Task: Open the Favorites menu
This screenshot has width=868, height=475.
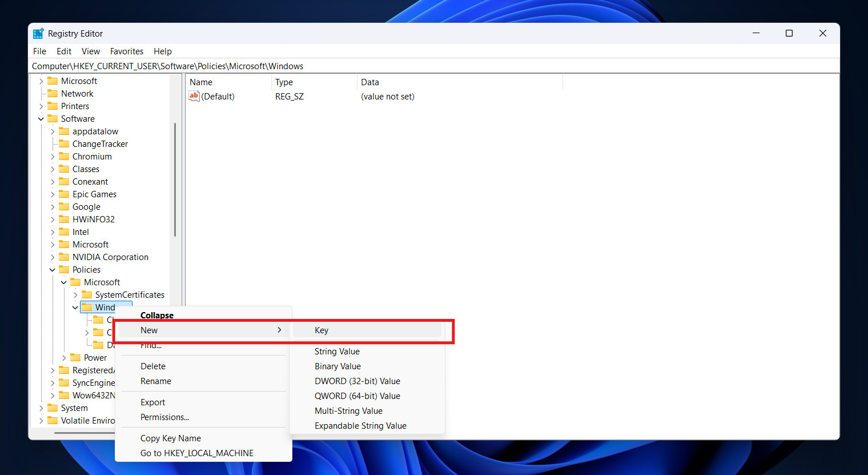Action: coord(126,51)
